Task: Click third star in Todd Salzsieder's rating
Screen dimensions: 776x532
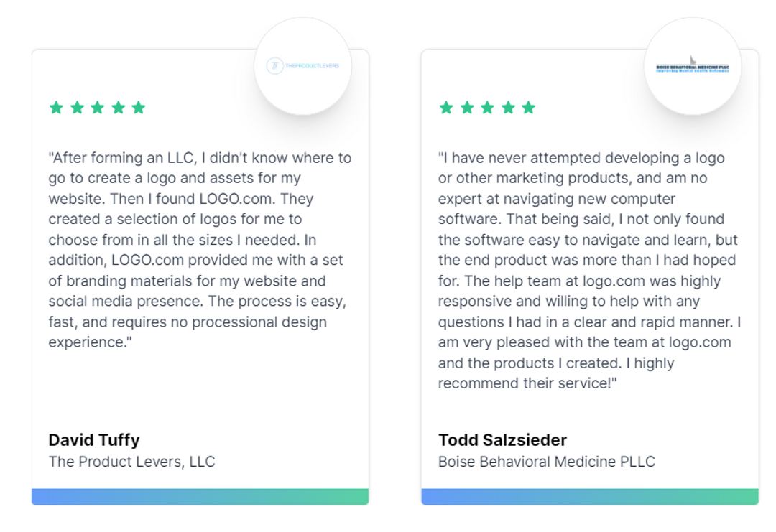Action: coord(487,107)
